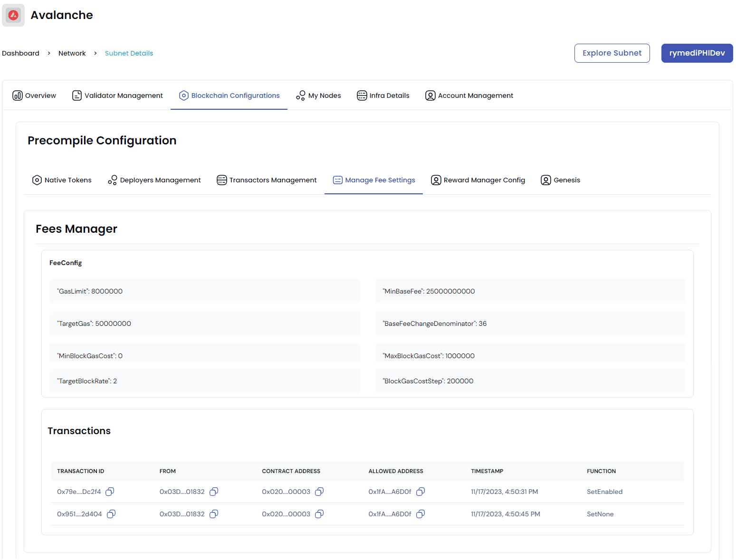Click the Explore Subnet button
Screen dimensions: 736x560
point(612,53)
